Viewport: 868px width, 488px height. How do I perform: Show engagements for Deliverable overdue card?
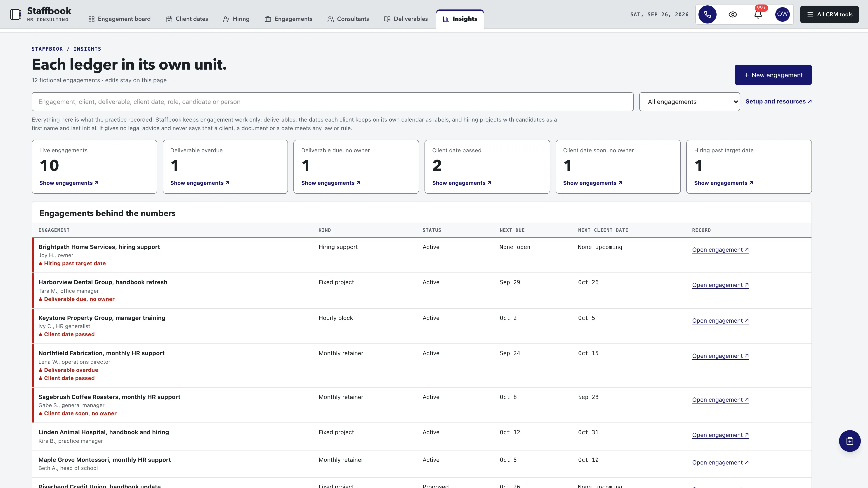[200, 183]
